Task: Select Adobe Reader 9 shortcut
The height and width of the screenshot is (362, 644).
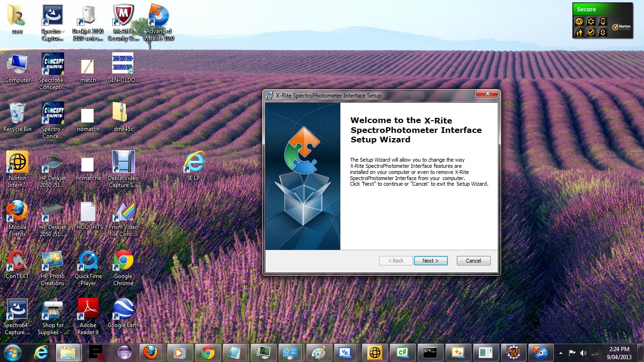Action: 88,316
